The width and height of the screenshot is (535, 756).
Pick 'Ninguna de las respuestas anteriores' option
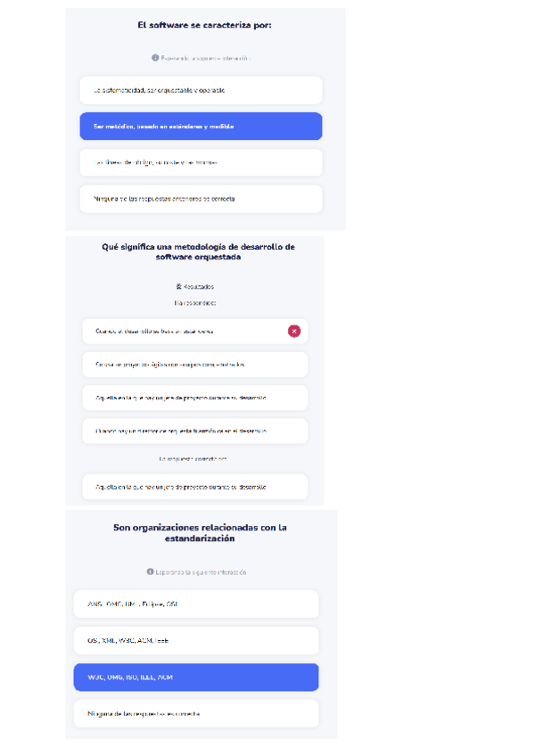coord(201,198)
